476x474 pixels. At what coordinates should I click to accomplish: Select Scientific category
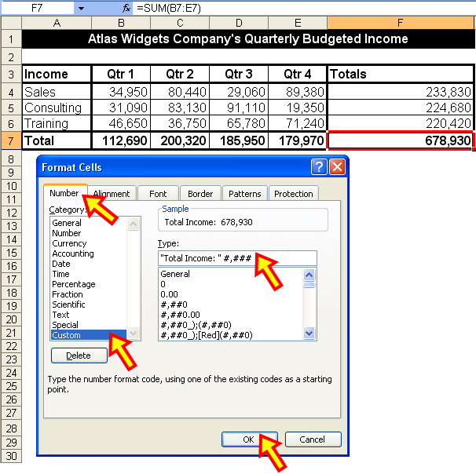(x=89, y=304)
